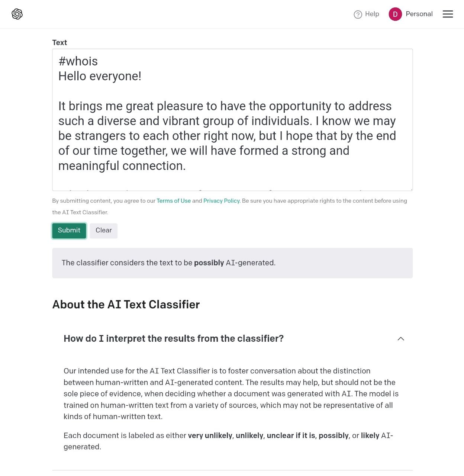This screenshot has height=476, width=464.
Task: Toggle the 'How do I interpret the results' heading
Action: click(x=174, y=339)
